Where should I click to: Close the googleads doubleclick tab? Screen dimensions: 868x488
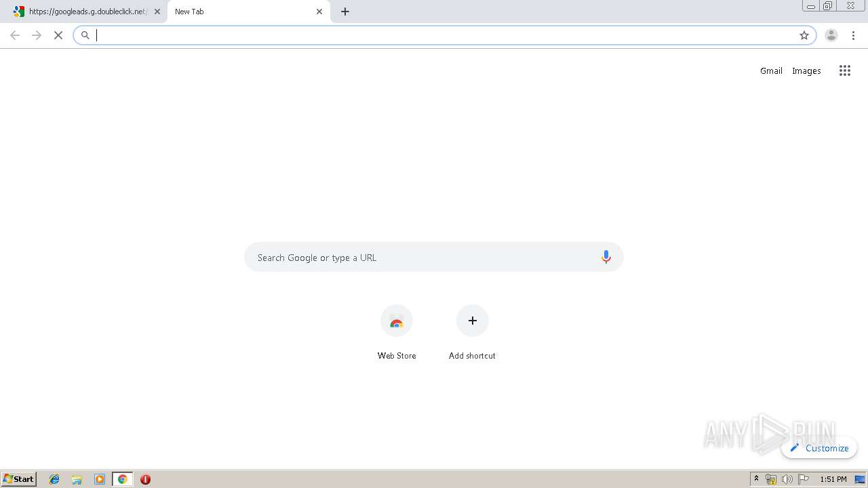[x=157, y=12]
